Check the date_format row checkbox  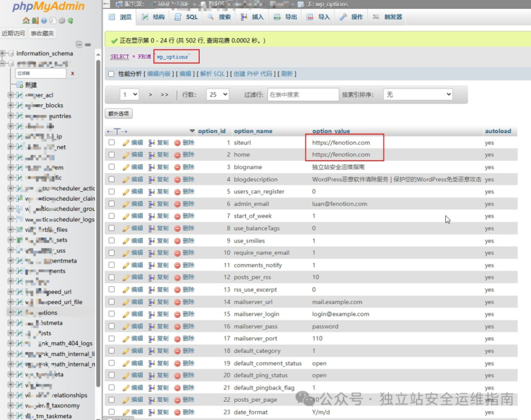pyautogui.click(x=111, y=412)
